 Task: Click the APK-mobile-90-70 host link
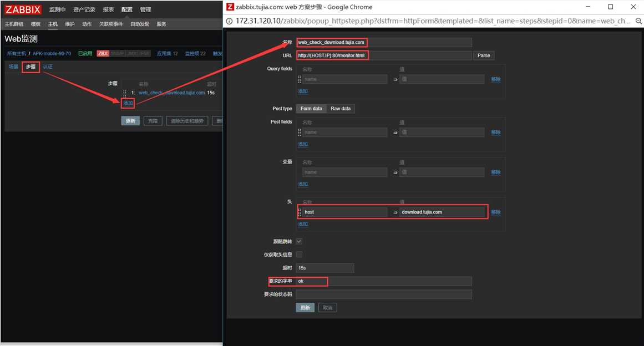(52, 53)
